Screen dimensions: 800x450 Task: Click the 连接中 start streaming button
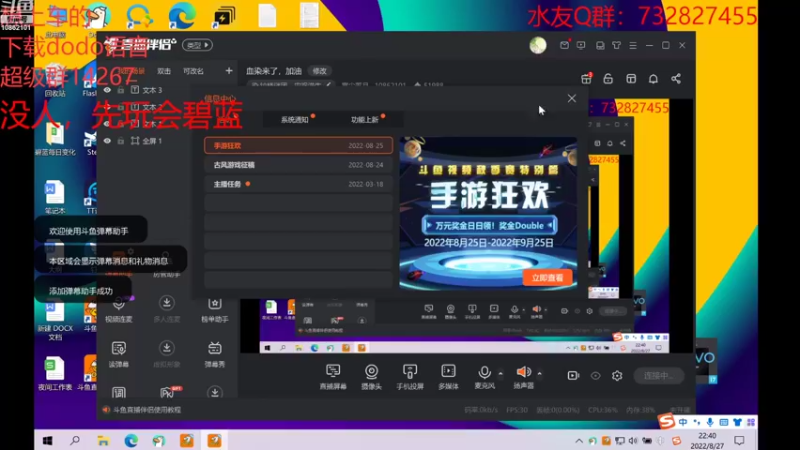click(x=659, y=376)
